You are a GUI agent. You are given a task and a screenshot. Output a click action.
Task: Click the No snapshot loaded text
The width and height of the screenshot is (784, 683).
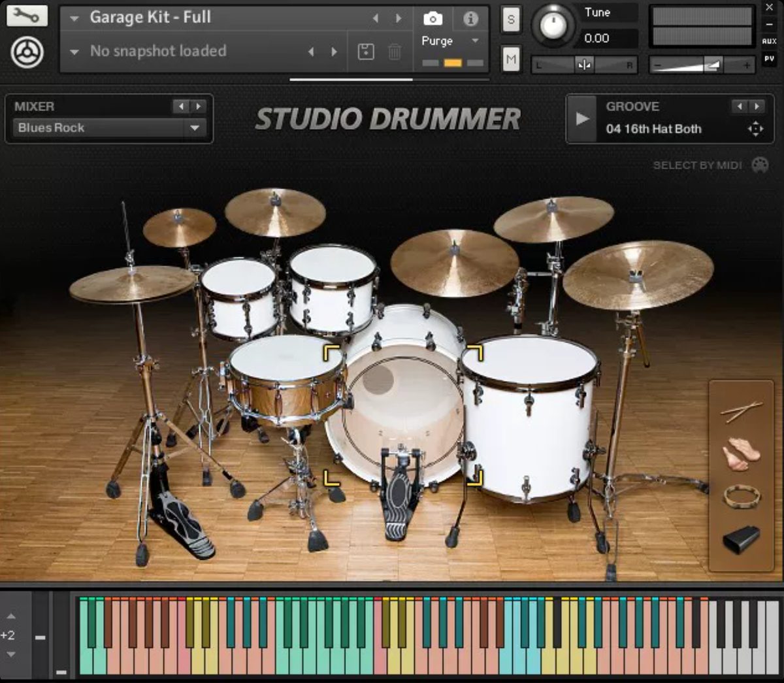tap(158, 51)
